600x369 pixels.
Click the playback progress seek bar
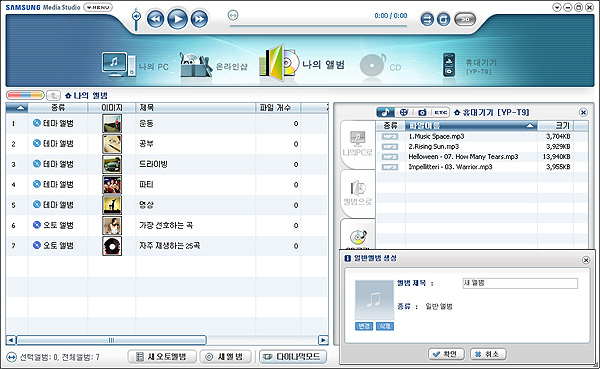318,26
